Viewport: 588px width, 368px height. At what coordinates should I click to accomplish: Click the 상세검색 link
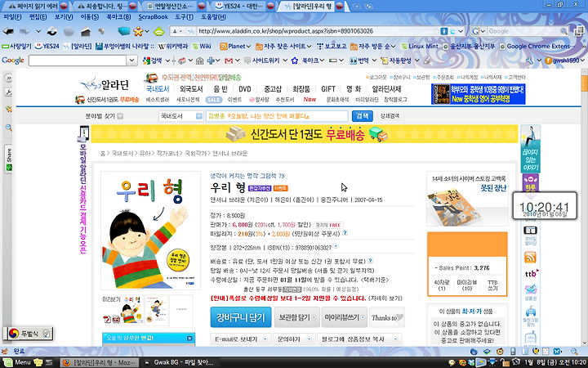(x=390, y=116)
